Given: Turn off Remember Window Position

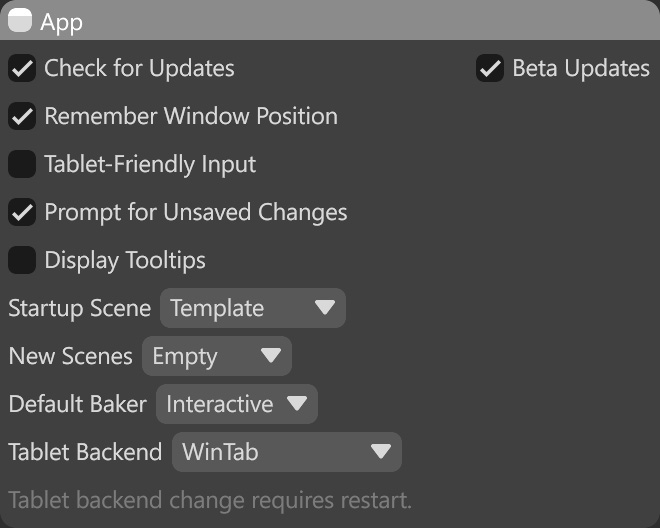Looking at the screenshot, I should pyautogui.click(x=22, y=117).
